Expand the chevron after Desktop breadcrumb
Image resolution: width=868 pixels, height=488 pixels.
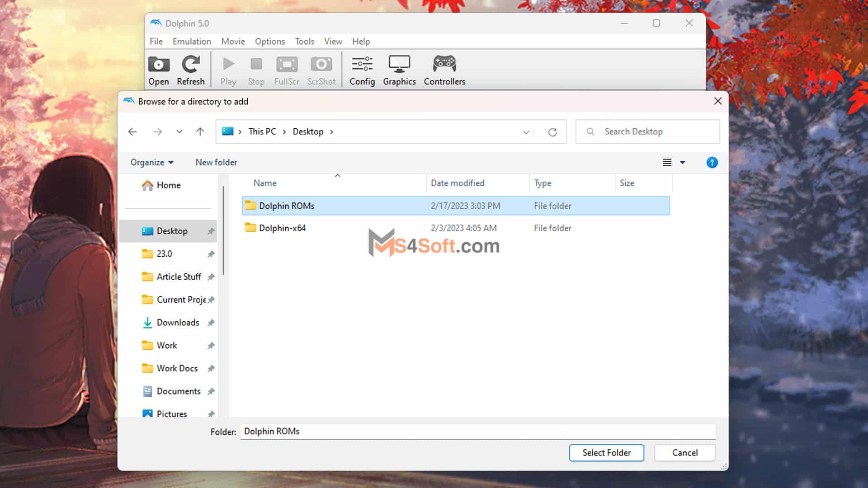pyautogui.click(x=331, y=131)
